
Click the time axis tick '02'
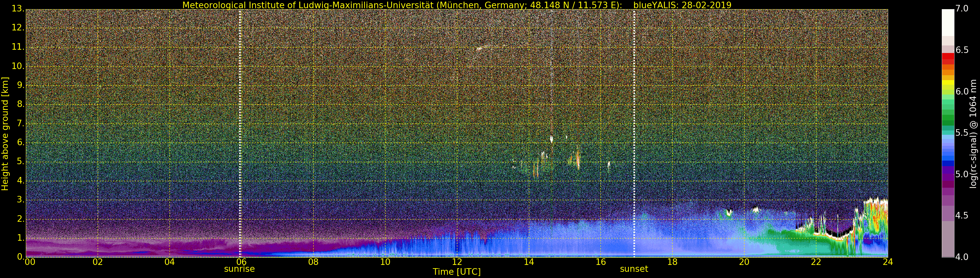coord(98,262)
